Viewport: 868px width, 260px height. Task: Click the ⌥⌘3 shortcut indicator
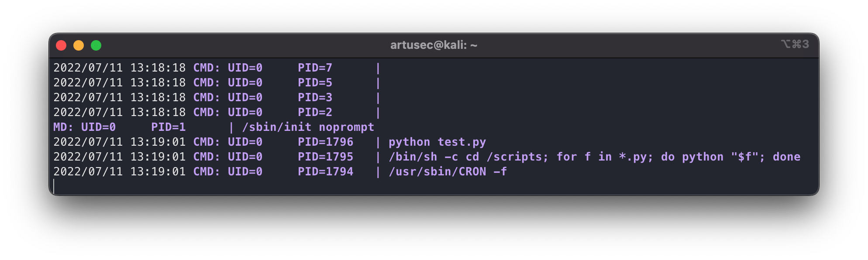795,44
